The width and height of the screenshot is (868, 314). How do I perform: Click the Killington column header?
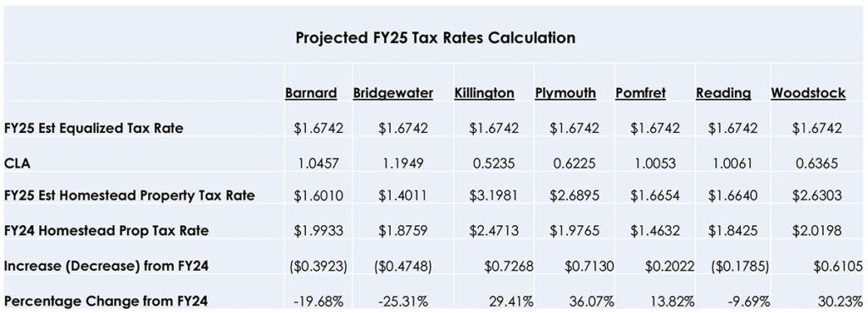484,93
